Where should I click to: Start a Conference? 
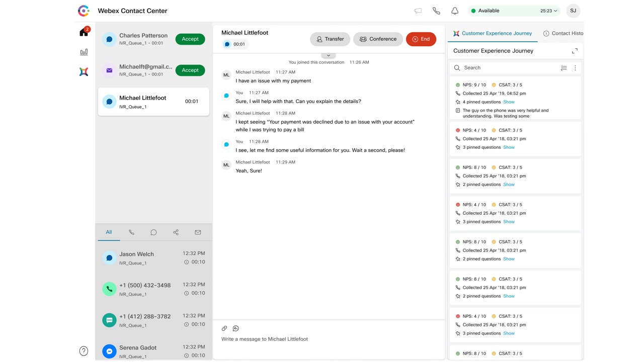point(378,39)
